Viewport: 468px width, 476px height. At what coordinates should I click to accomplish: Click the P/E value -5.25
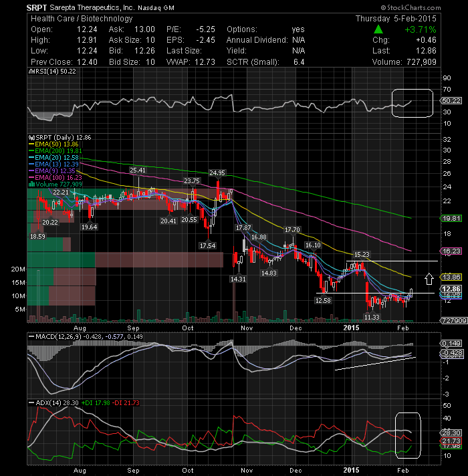click(x=205, y=29)
